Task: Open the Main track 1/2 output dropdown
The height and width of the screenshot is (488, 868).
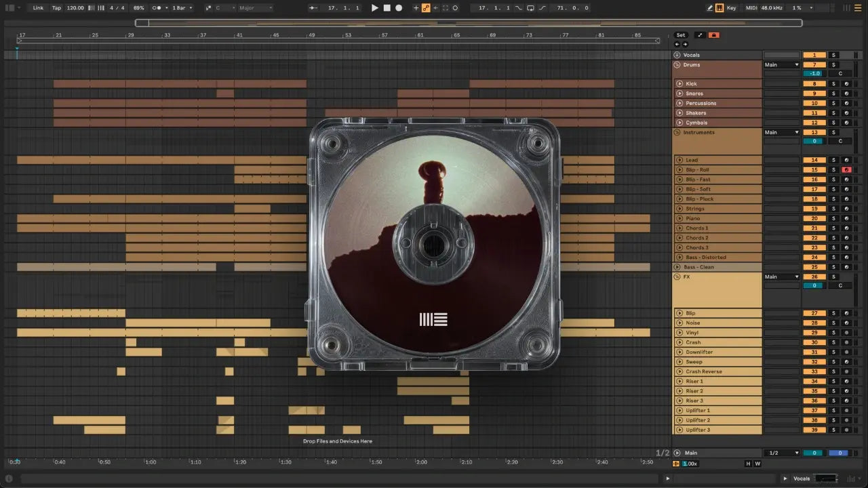Action: 782,453
